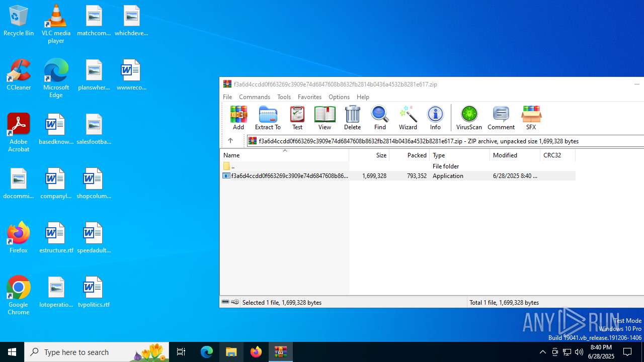
Task: Sort by the CRC32 column header
Action: click(x=558, y=155)
